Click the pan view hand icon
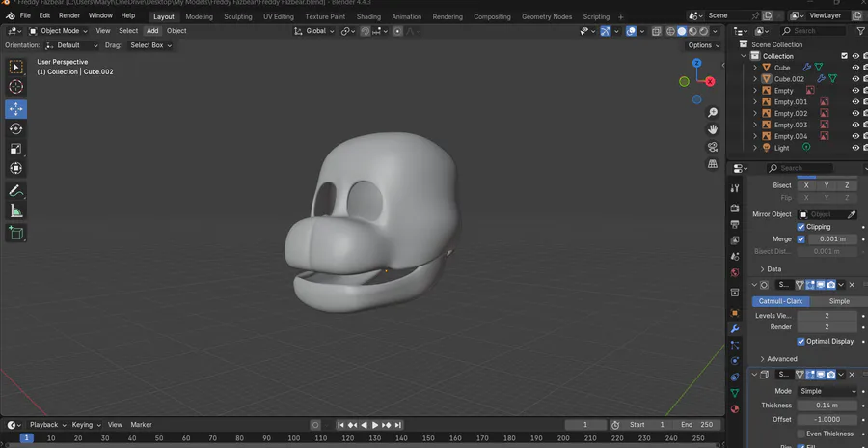Image resolution: width=868 pixels, height=448 pixels. (x=713, y=129)
